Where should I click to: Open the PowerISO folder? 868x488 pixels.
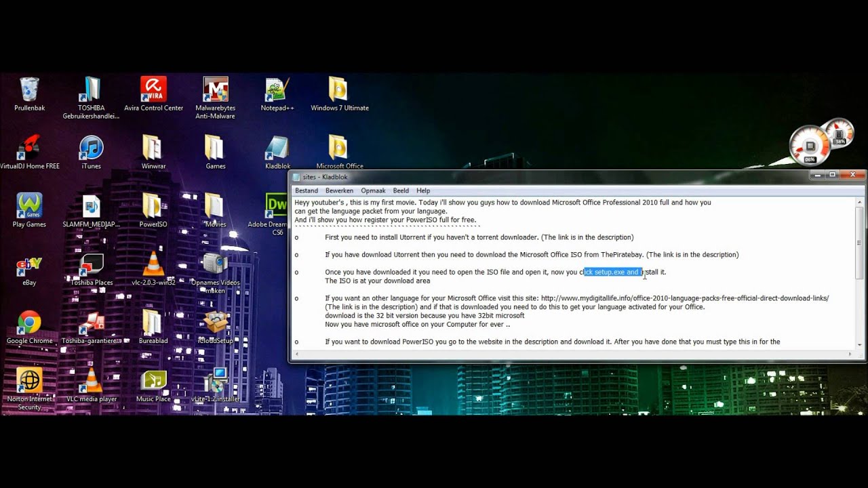coord(153,211)
